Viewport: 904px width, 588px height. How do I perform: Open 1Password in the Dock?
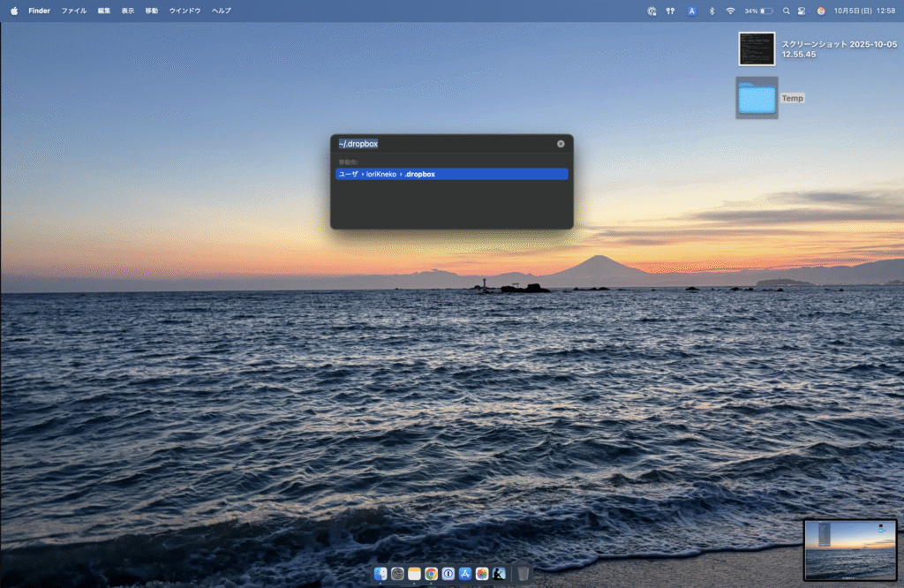(448, 574)
